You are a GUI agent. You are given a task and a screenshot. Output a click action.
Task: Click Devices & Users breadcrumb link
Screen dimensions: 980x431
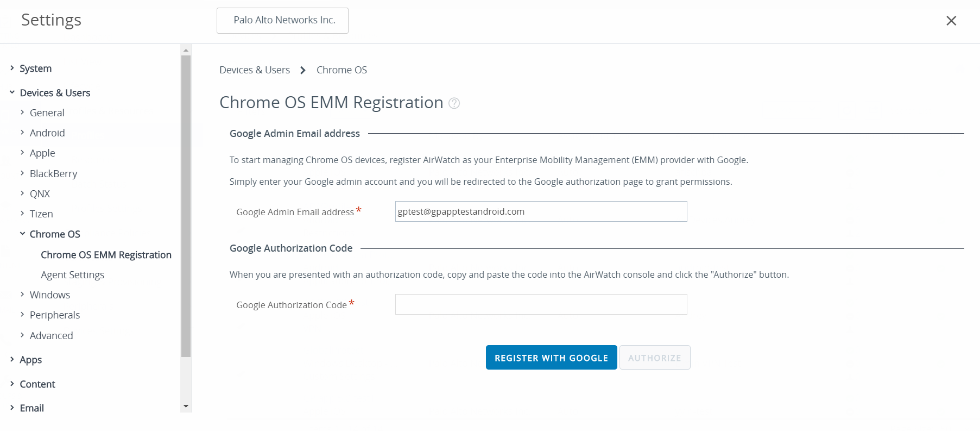(x=255, y=70)
